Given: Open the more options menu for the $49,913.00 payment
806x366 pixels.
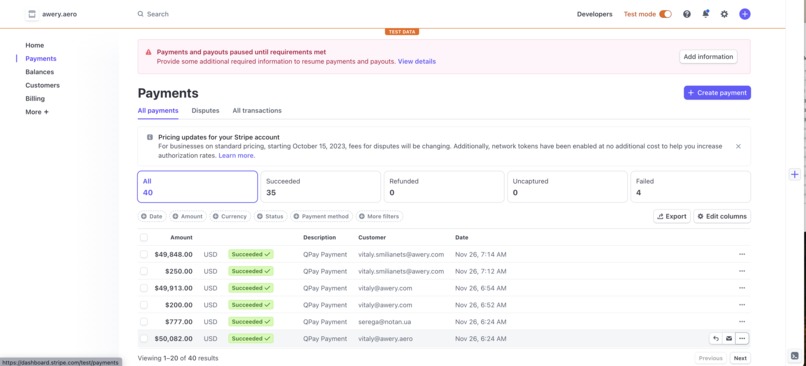Looking at the screenshot, I should [x=742, y=288].
